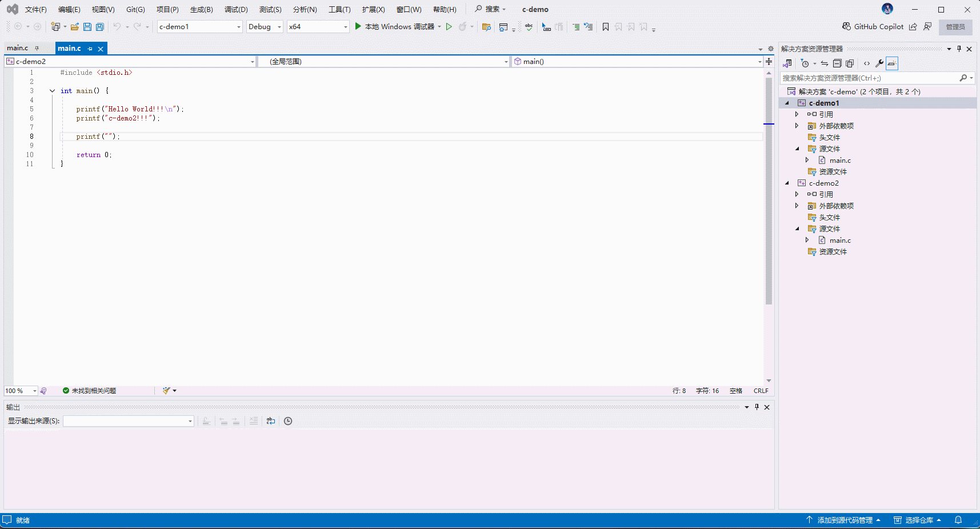Open the 生成(B) Build menu
Viewport: 980px width, 529px height.
click(201, 10)
